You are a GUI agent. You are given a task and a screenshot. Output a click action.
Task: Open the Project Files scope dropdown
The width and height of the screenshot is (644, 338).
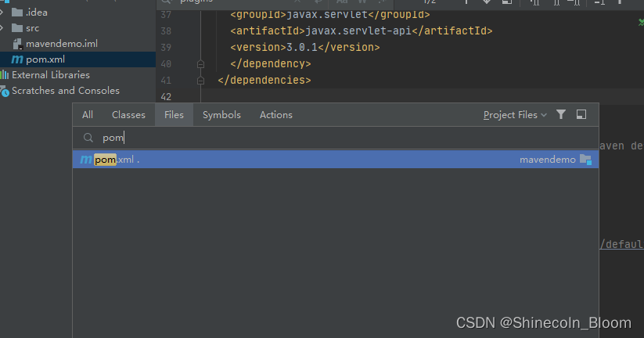515,115
